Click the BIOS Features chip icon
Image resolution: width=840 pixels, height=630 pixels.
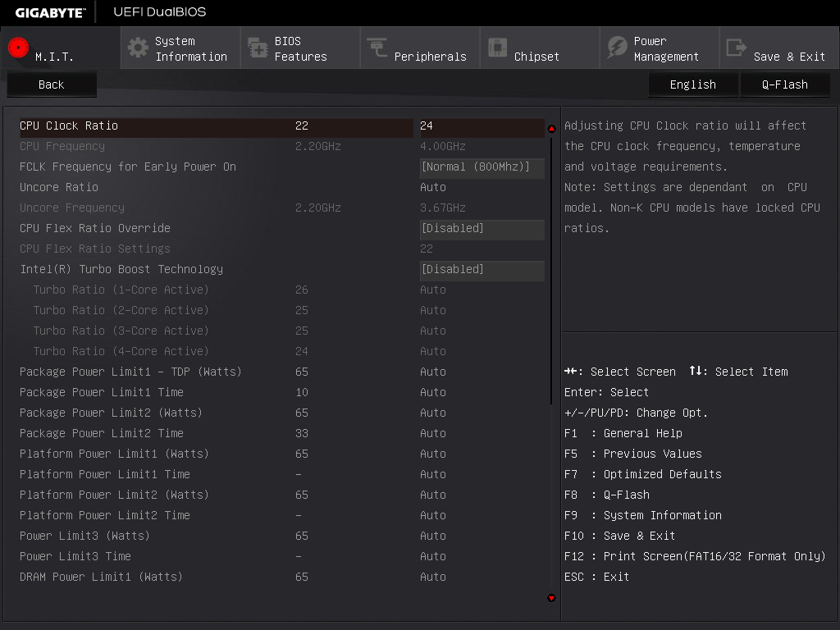click(x=258, y=48)
